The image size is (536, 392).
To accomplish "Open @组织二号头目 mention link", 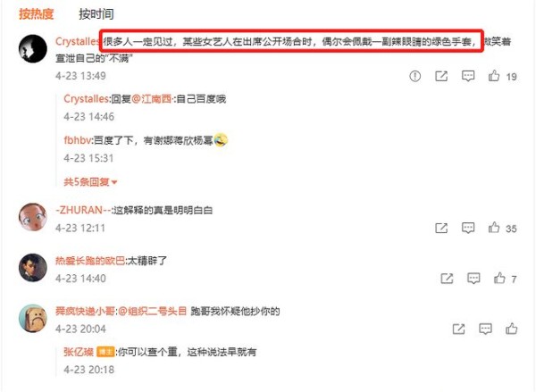I will [x=152, y=312].
